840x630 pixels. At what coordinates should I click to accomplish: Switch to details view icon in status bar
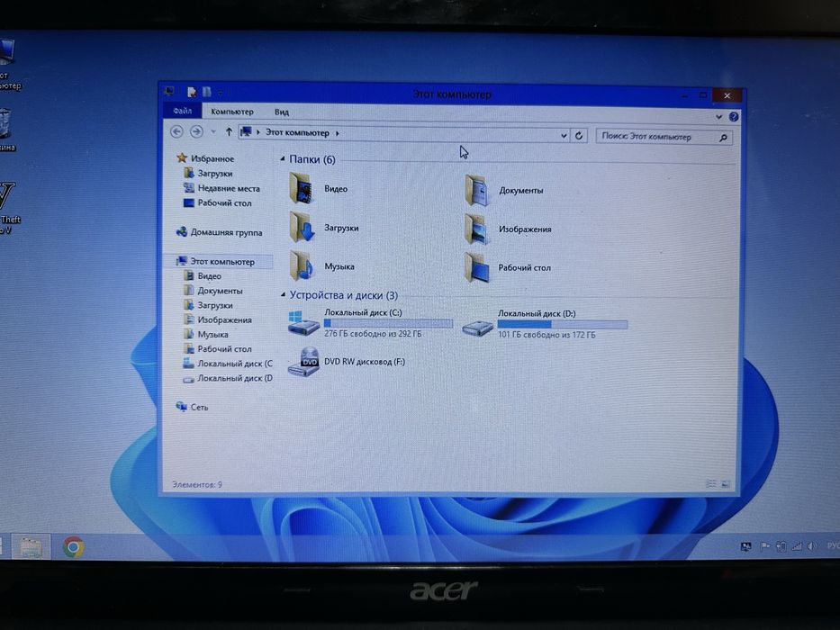(x=711, y=484)
